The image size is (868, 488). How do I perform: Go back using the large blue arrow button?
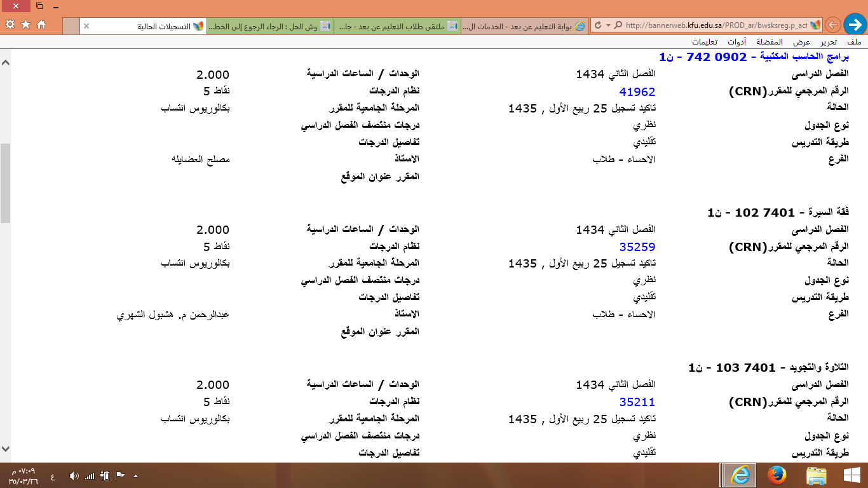pyautogui.click(x=854, y=25)
